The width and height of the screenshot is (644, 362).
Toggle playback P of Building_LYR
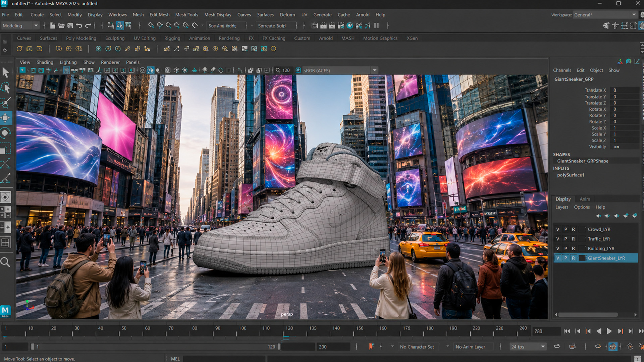(x=566, y=249)
